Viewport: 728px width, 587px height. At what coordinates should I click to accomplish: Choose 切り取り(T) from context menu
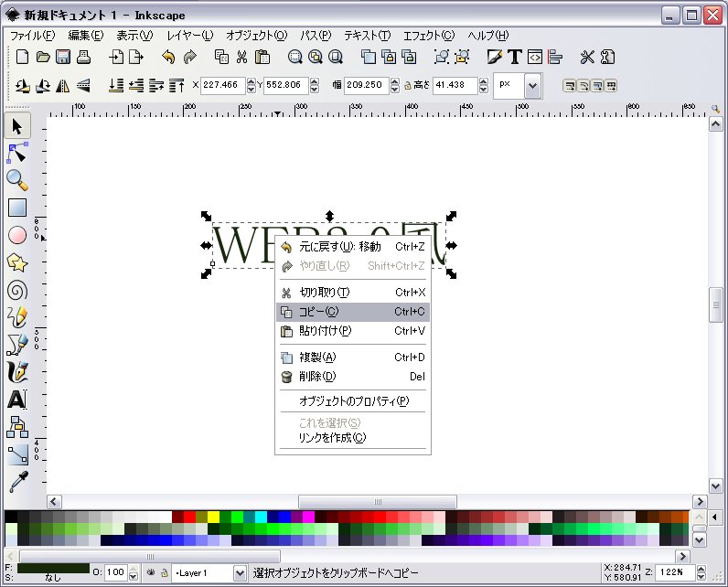353,293
